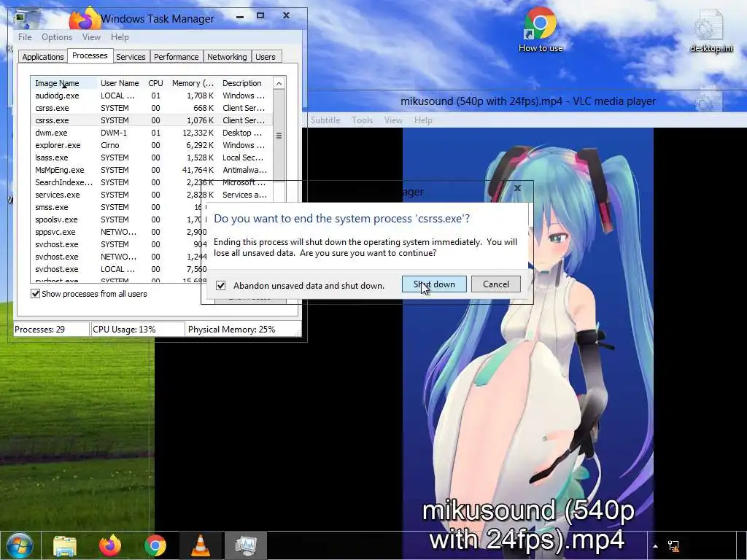This screenshot has height=560, width=747.
Task: Sort by Description column header
Action: click(245, 83)
